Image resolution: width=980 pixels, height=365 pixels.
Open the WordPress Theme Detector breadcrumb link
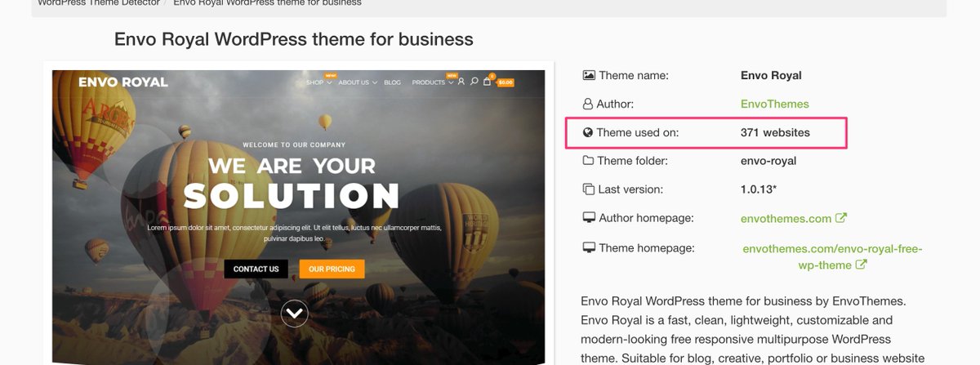(x=98, y=3)
